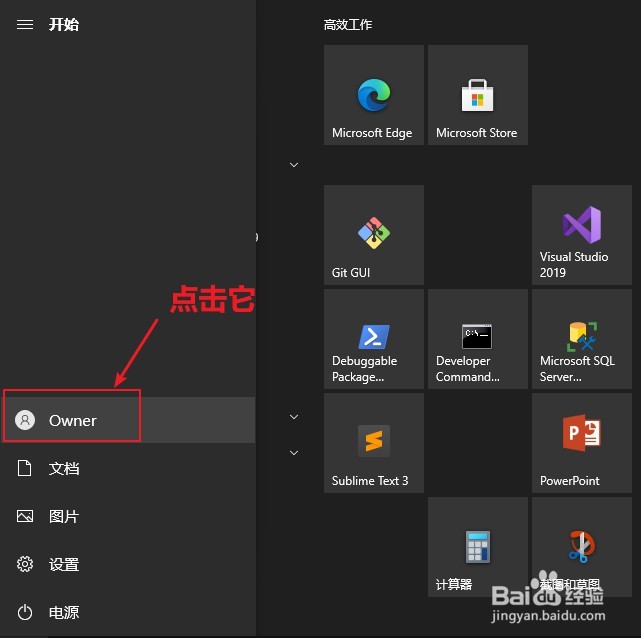Click the Owner user avatar icon
641x638 pixels.
point(25,420)
